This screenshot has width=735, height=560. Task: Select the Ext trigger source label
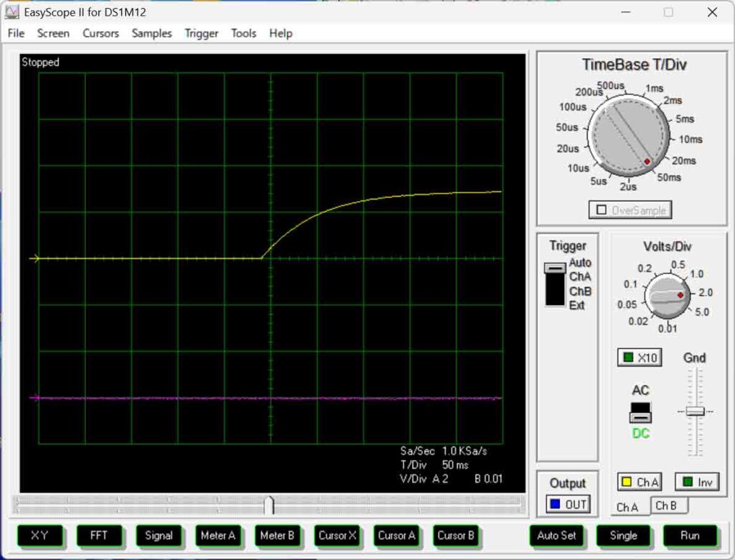pos(576,305)
